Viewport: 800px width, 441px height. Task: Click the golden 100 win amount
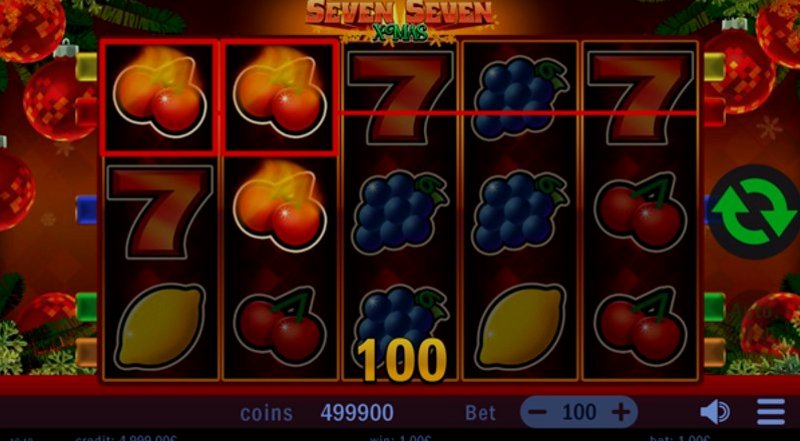tap(402, 360)
